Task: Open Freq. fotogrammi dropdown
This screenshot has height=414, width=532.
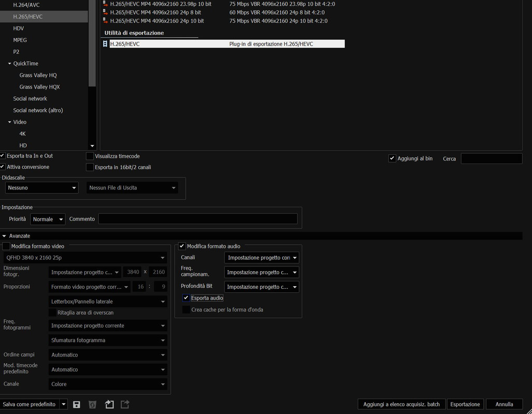Action: [x=108, y=326]
